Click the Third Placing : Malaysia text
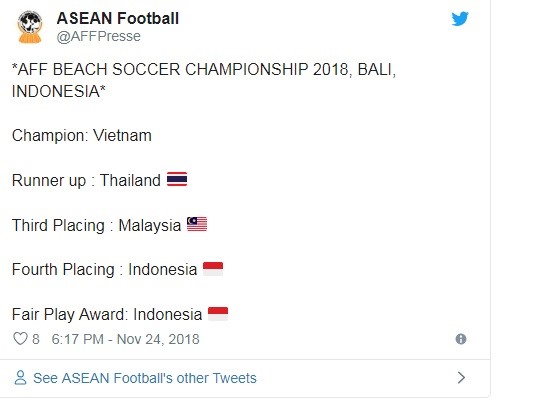 click(96, 226)
